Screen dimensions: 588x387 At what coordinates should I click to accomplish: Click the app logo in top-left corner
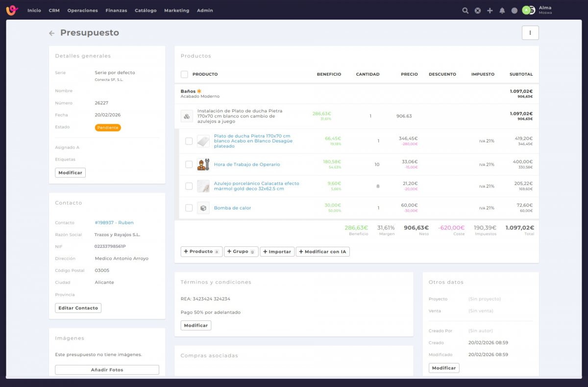click(12, 10)
